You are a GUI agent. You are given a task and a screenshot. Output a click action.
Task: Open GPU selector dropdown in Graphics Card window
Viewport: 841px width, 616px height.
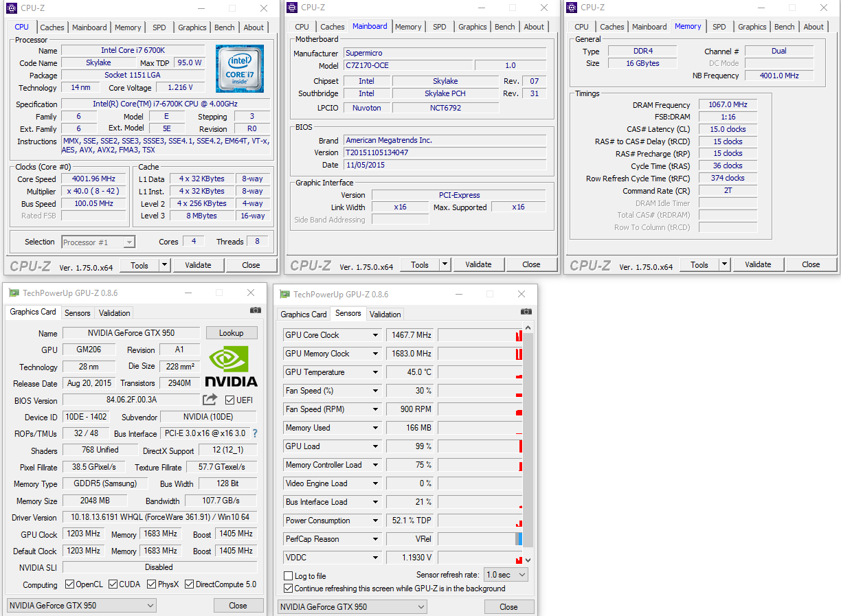coord(81,606)
